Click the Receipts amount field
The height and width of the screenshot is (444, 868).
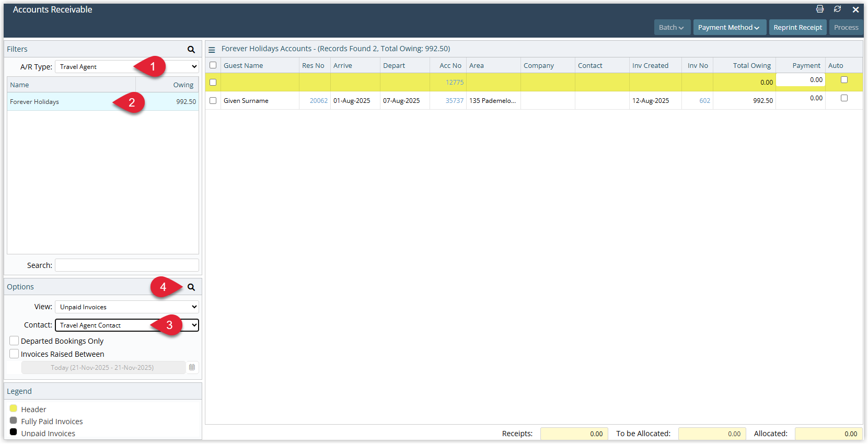574,434
